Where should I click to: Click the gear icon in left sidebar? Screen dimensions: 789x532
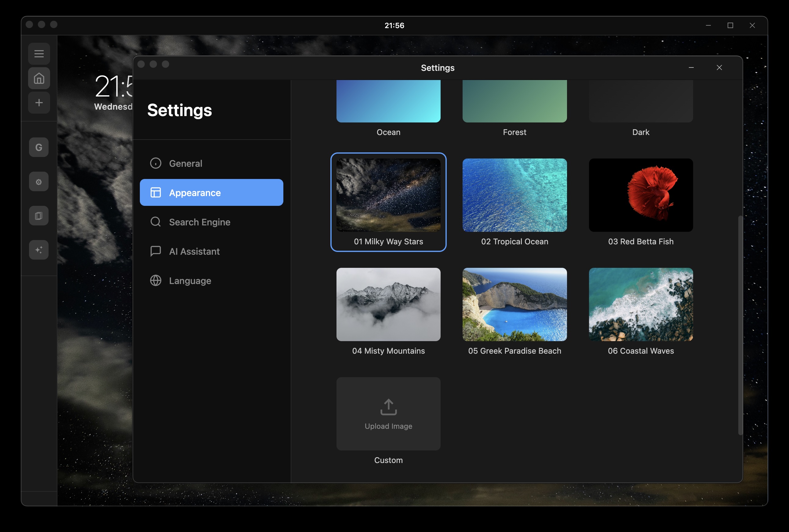click(39, 182)
